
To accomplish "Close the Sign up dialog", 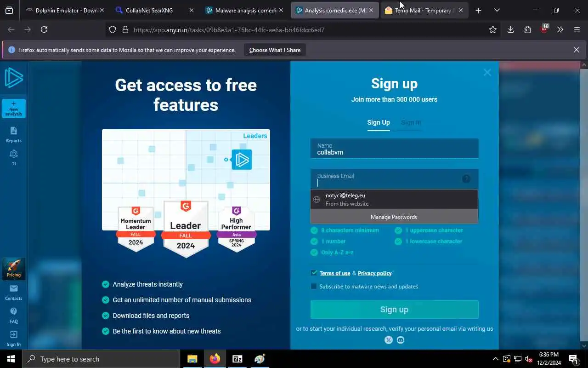I will [x=487, y=72].
